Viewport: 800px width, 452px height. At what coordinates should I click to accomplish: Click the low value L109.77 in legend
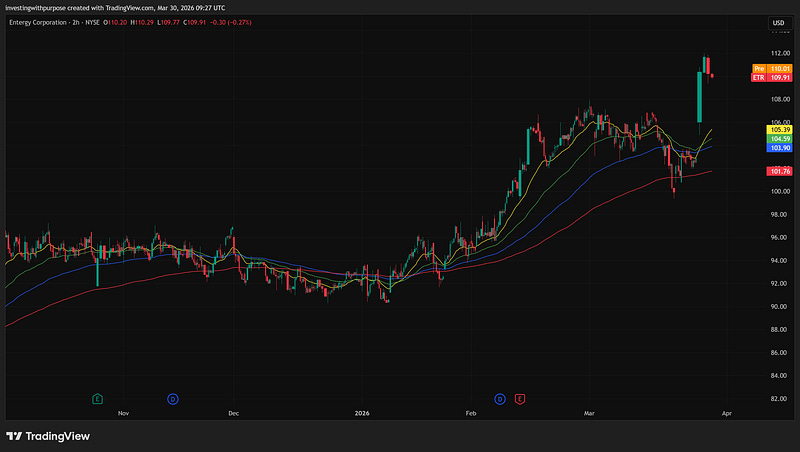coord(168,22)
